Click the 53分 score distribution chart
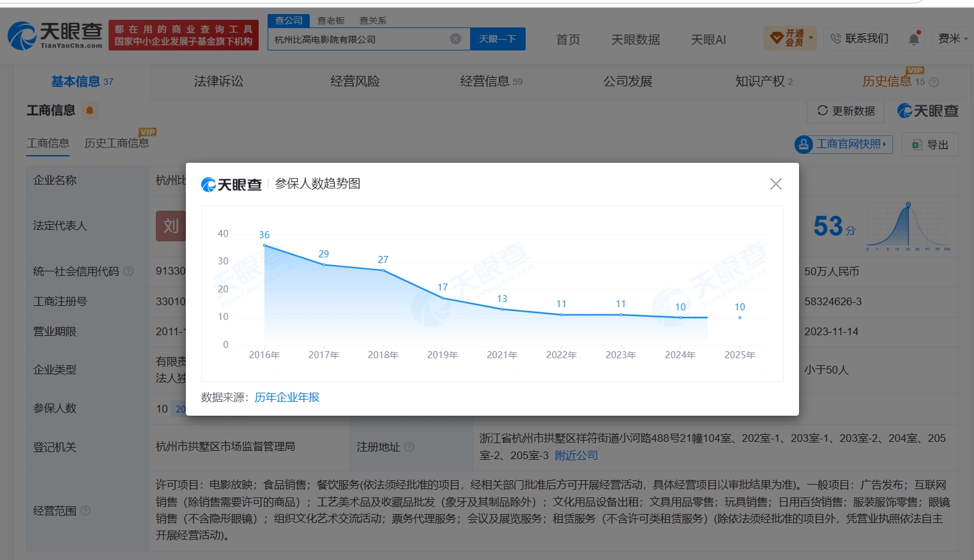The width and height of the screenshot is (974, 560). [908, 226]
